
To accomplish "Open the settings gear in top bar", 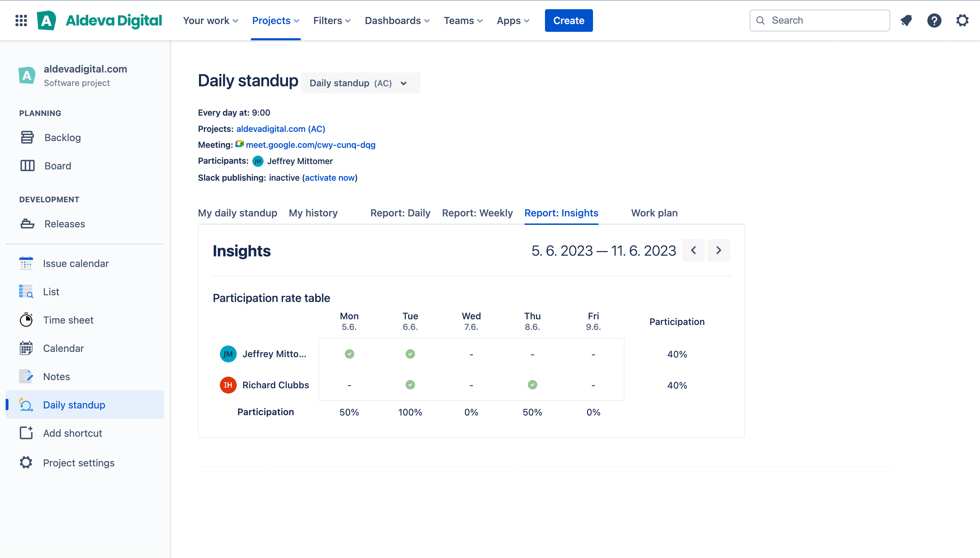I will 962,20.
